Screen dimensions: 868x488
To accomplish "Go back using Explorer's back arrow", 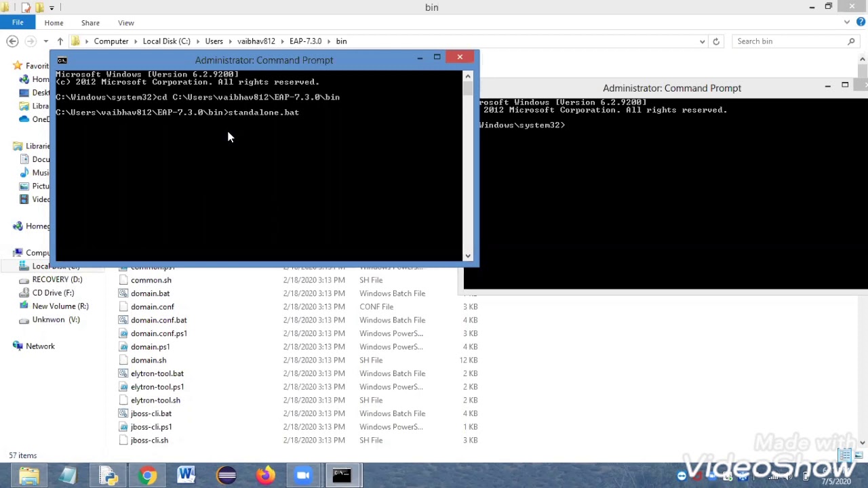I will [12, 41].
